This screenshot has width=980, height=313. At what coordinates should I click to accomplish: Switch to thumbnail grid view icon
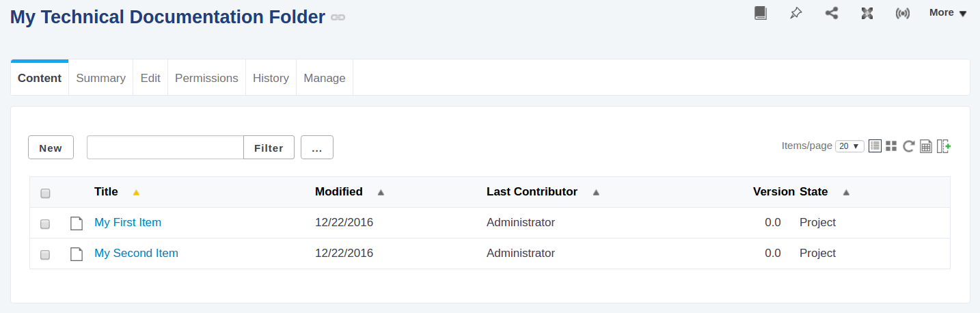tap(891, 146)
